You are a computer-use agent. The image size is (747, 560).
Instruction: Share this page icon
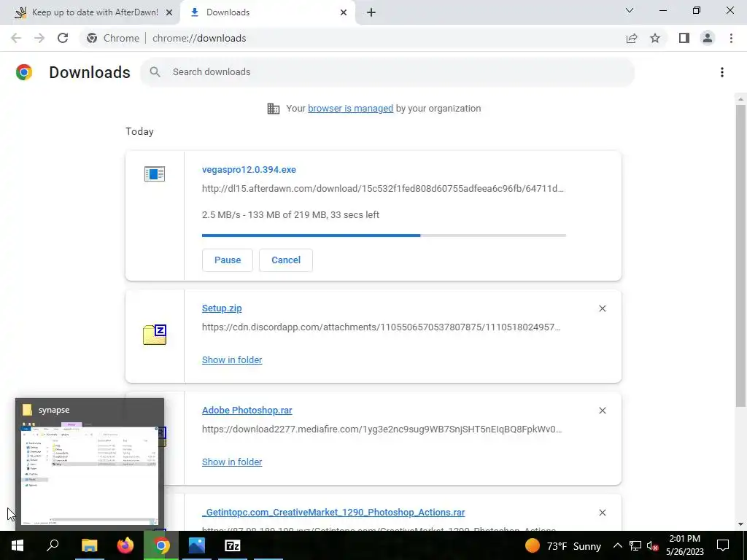click(632, 38)
